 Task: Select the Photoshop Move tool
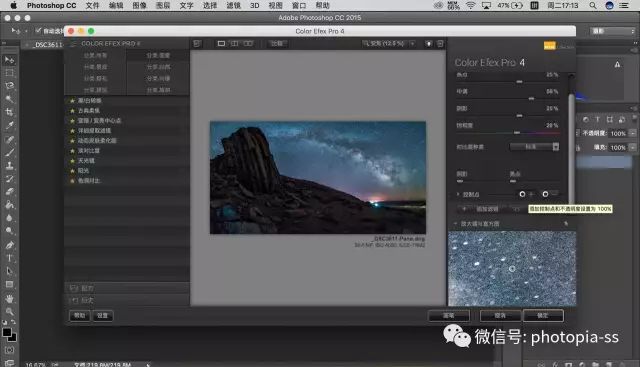pyautogui.click(x=9, y=60)
